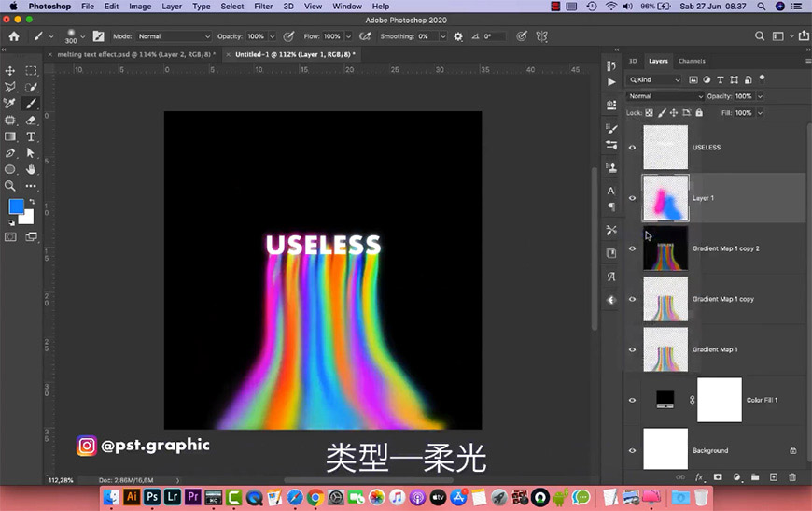Open the Image menu

[x=140, y=7]
